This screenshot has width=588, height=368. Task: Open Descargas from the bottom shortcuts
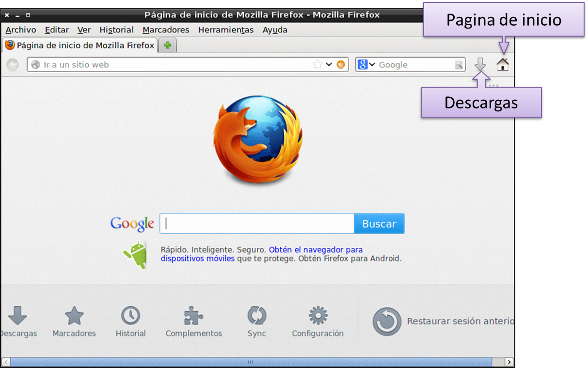pyautogui.click(x=18, y=322)
